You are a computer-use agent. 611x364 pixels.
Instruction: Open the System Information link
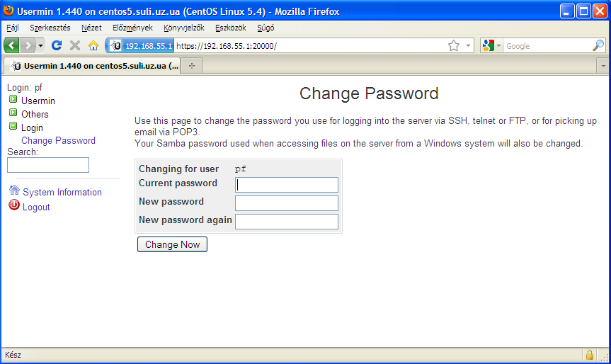point(62,192)
